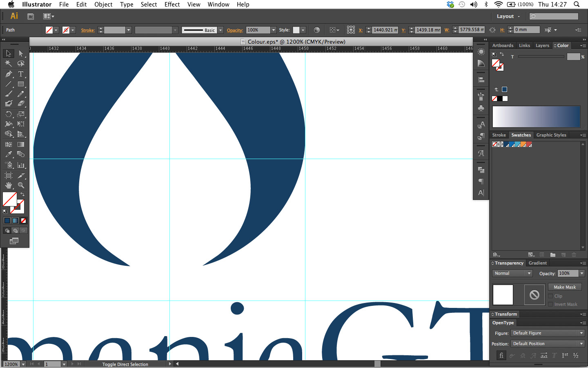
Task: Open the Effect menu
Action: 172,4
